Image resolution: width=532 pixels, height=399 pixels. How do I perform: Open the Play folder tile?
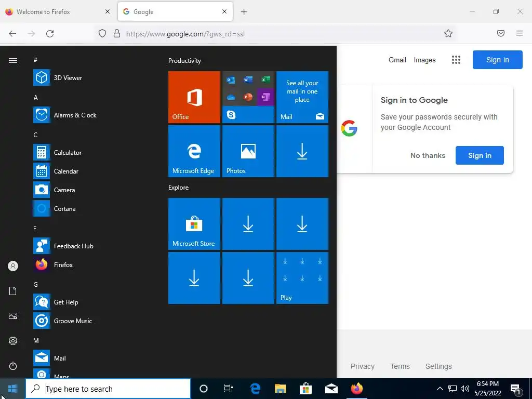[x=302, y=278]
